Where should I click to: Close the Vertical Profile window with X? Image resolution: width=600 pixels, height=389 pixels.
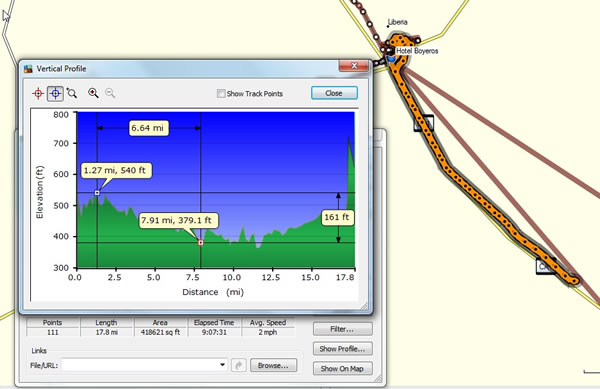click(x=354, y=66)
